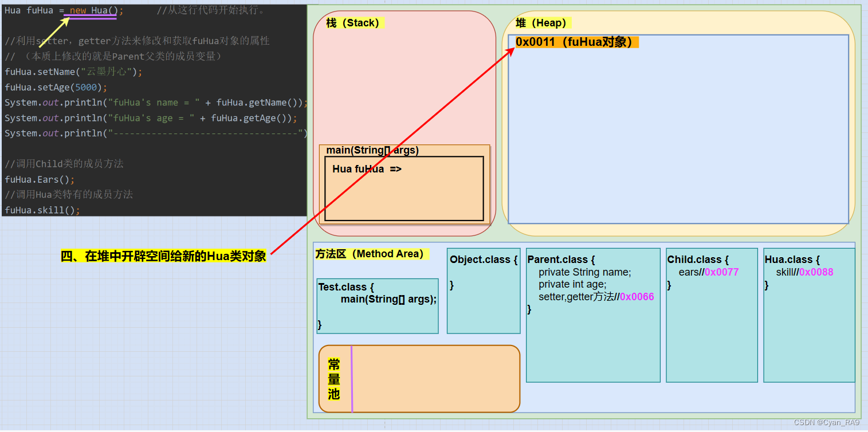The height and width of the screenshot is (432, 868).
Task: Click the 'Parent.class {' box title
Action: click(561, 260)
